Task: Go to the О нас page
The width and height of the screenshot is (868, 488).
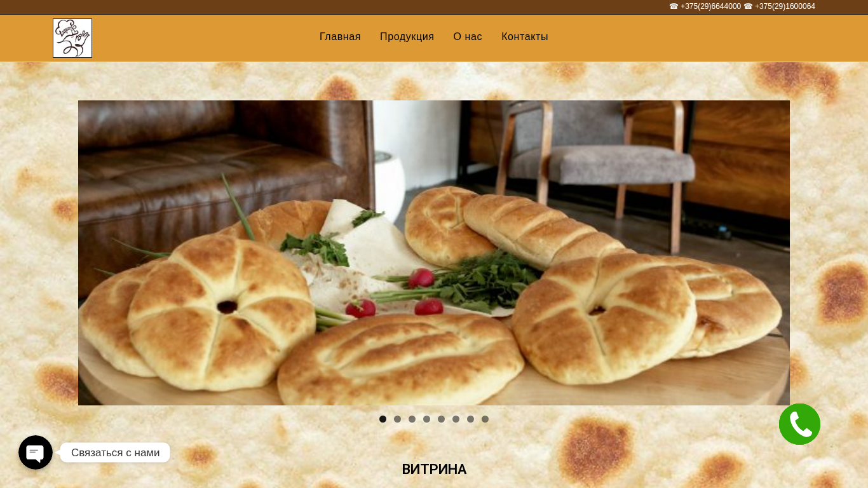Action: (x=468, y=37)
